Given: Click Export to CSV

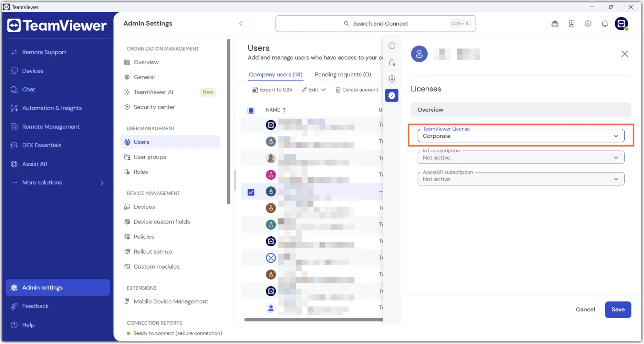Looking at the screenshot, I should [x=272, y=90].
